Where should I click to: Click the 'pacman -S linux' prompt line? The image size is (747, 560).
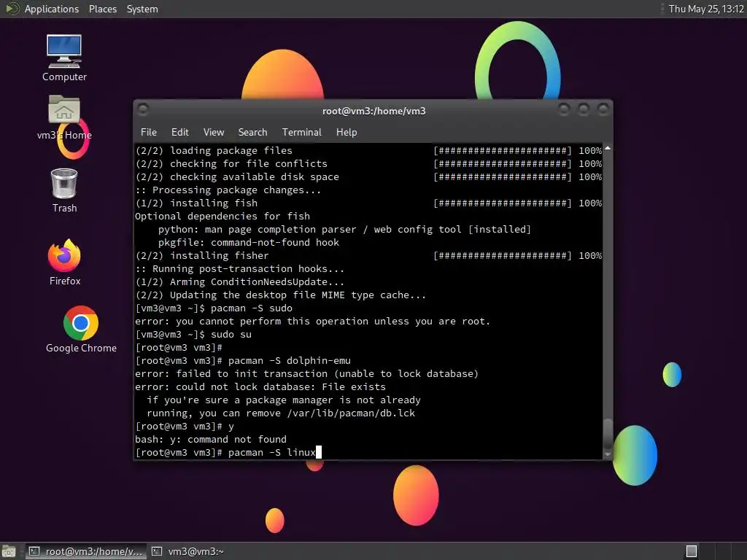tap(228, 452)
